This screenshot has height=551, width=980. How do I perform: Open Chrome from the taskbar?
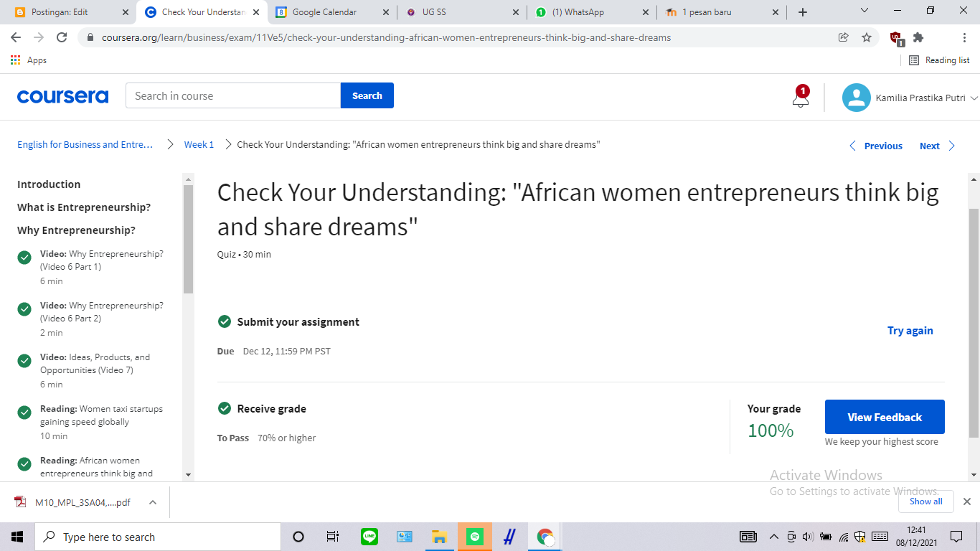pos(545,537)
